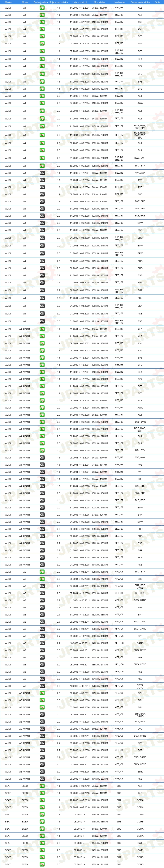
Task: Click the Marka column header
Action: tap(8, 2)
